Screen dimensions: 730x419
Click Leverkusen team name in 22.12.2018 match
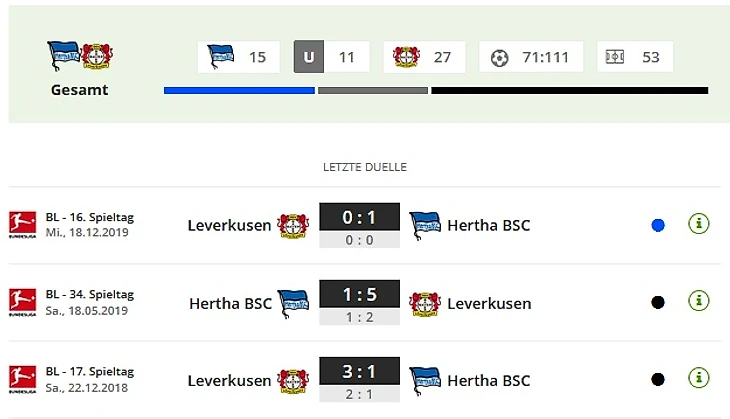pyautogui.click(x=229, y=381)
